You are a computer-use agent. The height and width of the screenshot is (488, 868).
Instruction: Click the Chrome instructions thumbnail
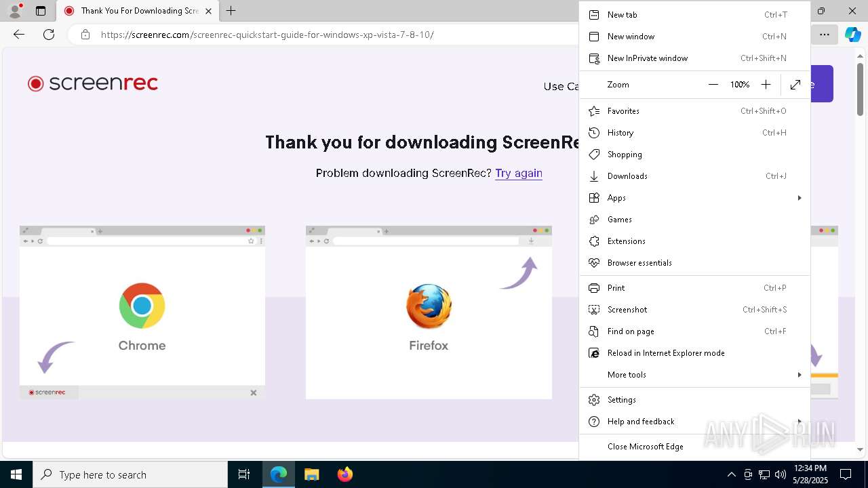pos(142,312)
